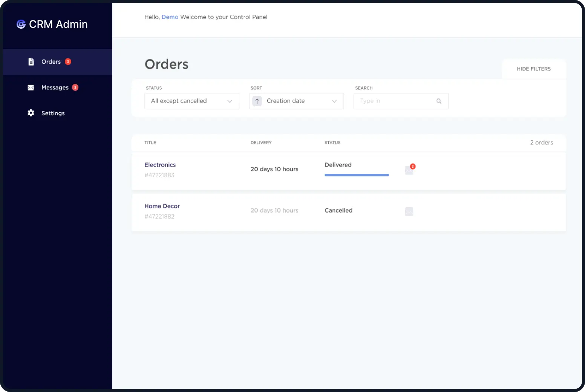Click order number #47221883

point(159,175)
